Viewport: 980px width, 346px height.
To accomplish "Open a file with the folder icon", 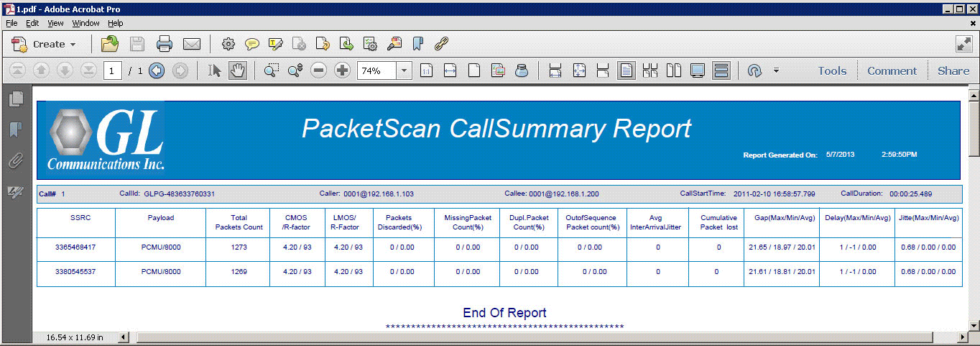I will pyautogui.click(x=110, y=44).
